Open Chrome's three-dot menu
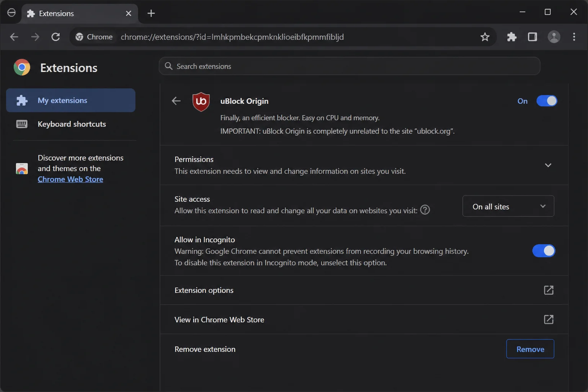Screen dimensions: 588x392 pyautogui.click(x=574, y=37)
